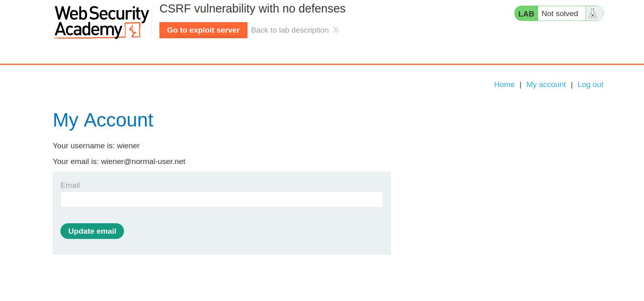The height and width of the screenshot is (301, 644).
Task: Go back to lab description
Action: pos(290,30)
